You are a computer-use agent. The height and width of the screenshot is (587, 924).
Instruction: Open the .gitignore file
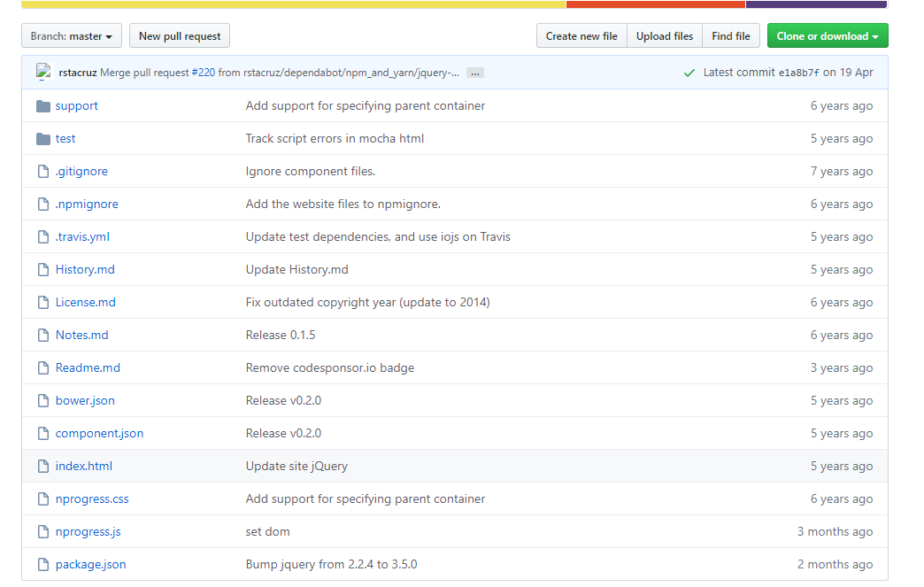point(81,172)
